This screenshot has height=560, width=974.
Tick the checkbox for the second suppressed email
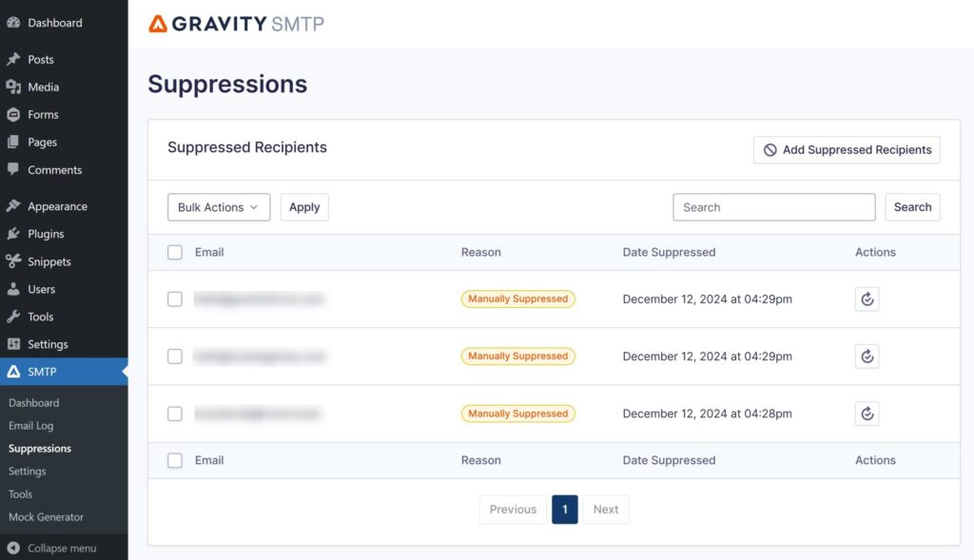coord(175,357)
